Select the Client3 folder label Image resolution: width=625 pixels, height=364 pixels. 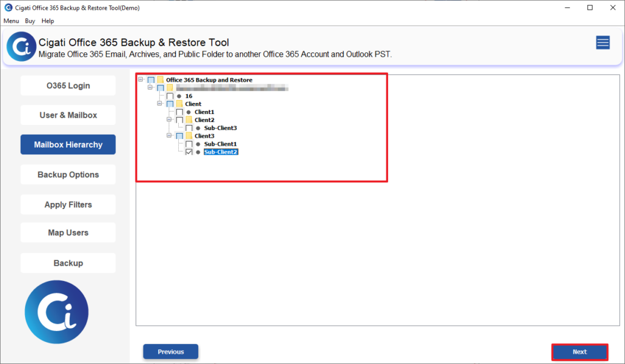click(204, 136)
